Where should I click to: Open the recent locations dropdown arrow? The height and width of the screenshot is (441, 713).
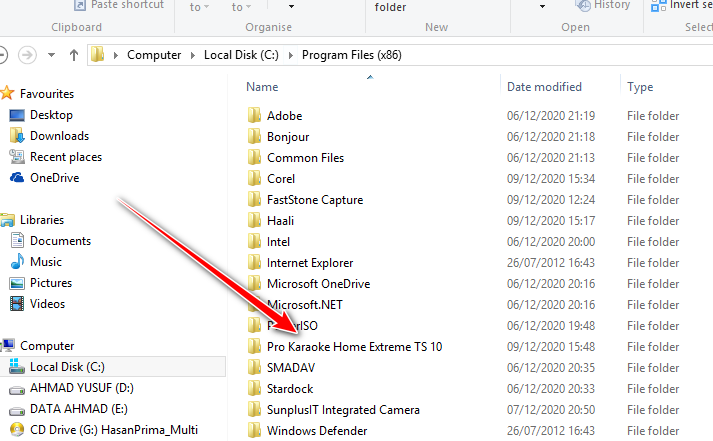pyautogui.click(x=51, y=55)
